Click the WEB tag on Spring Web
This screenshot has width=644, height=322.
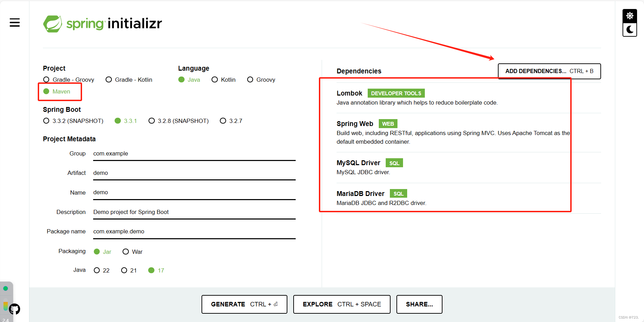(x=388, y=124)
